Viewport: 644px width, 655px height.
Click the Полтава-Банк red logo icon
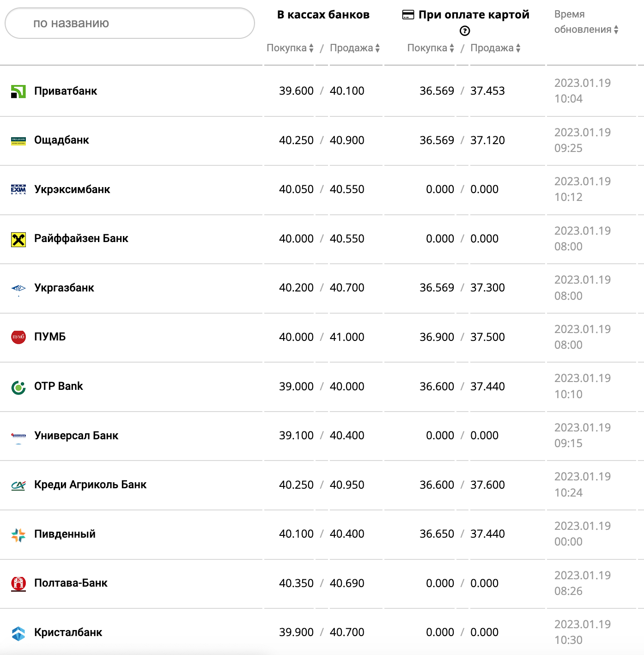point(18,584)
